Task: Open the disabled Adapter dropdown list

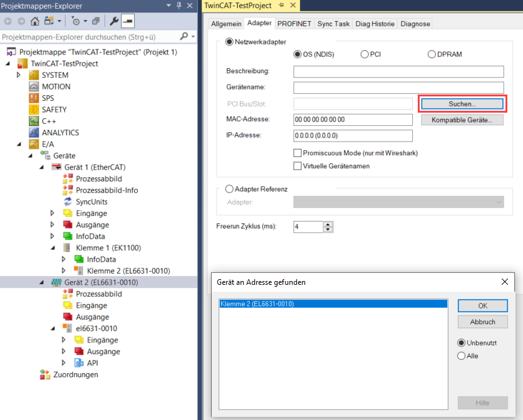Action: tap(398, 202)
